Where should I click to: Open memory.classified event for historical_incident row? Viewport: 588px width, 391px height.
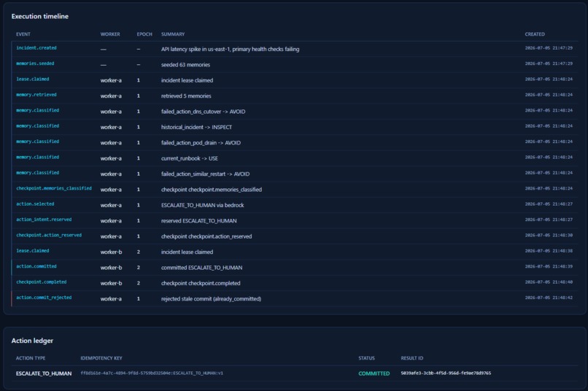(37, 126)
